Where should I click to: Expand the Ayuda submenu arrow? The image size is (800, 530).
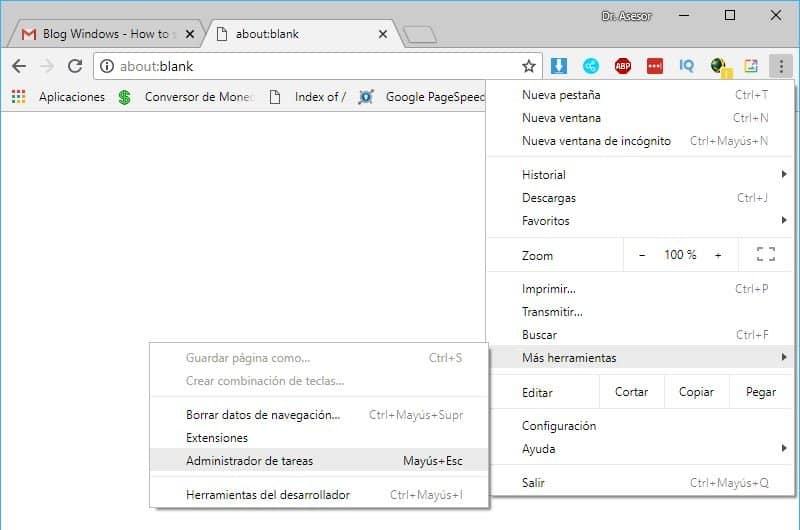tap(784, 448)
